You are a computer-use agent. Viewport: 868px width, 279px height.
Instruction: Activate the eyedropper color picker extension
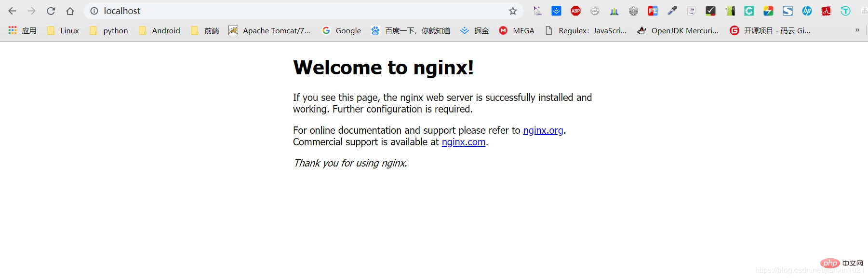(x=672, y=11)
